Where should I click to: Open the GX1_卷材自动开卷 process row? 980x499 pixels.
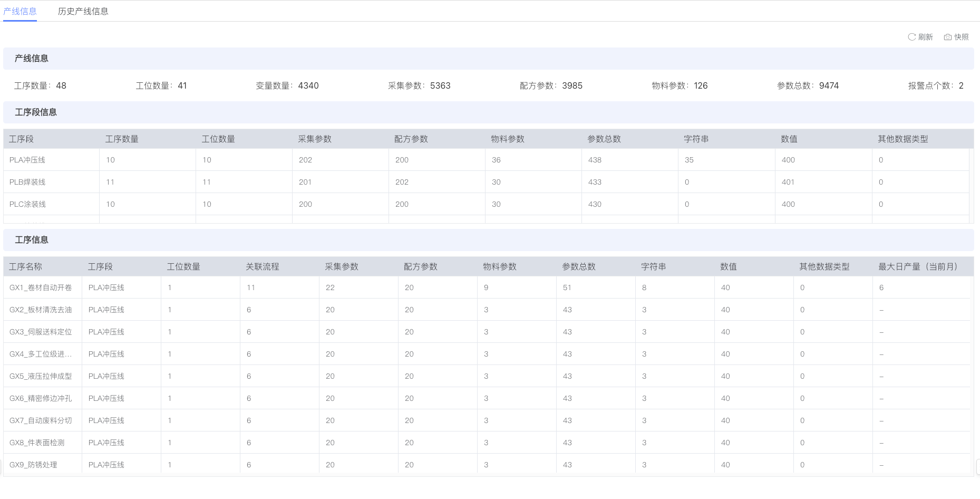coord(41,287)
